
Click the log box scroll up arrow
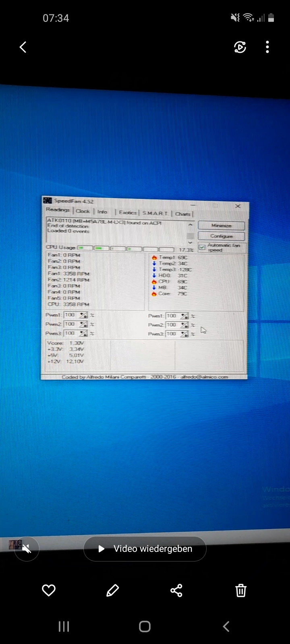(x=190, y=225)
